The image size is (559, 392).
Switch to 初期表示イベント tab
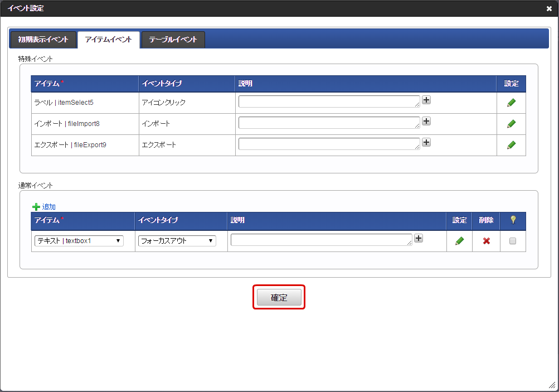point(43,40)
